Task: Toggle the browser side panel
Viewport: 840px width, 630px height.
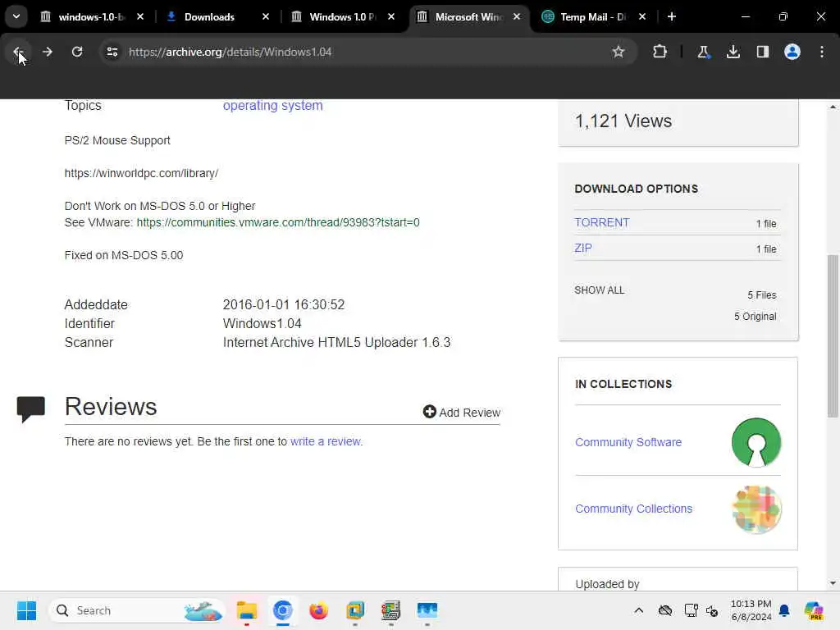Action: pyautogui.click(x=763, y=52)
